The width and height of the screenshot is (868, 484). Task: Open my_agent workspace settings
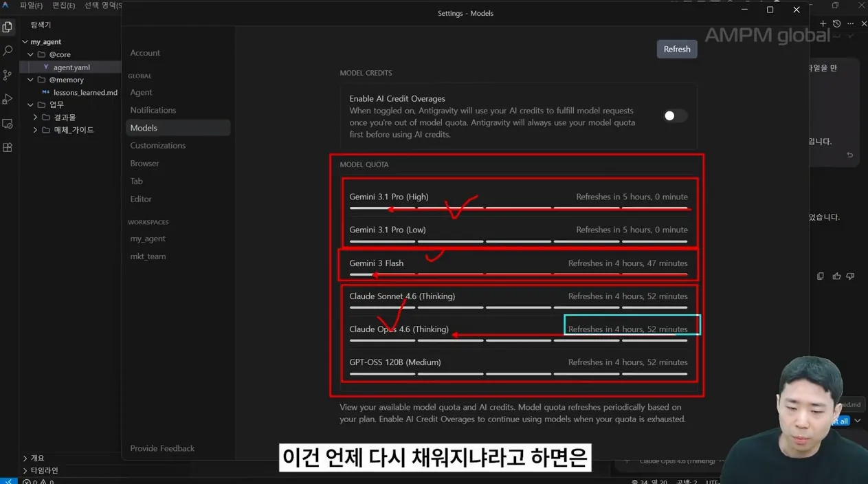148,239
